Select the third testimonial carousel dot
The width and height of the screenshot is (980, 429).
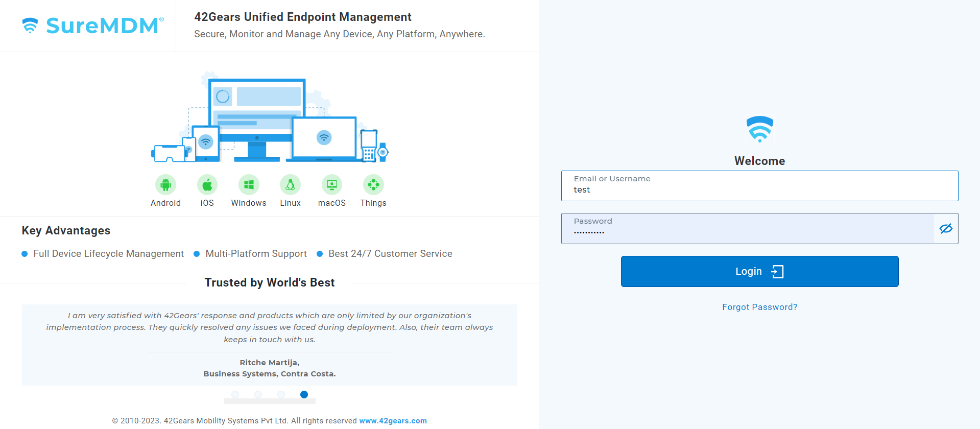pos(281,394)
